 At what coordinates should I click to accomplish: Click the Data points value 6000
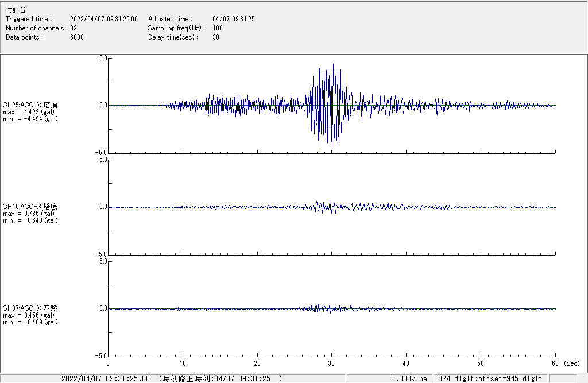[x=77, y=37]
